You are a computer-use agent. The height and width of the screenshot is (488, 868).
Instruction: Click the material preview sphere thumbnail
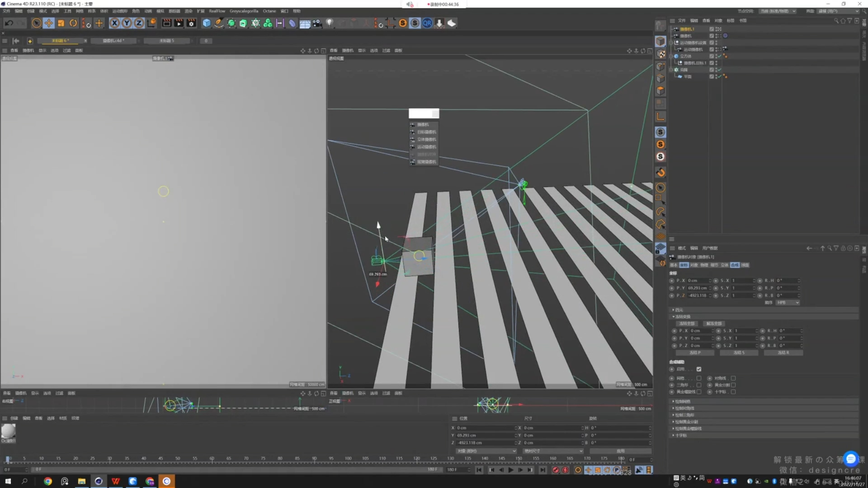pos(8,431)
